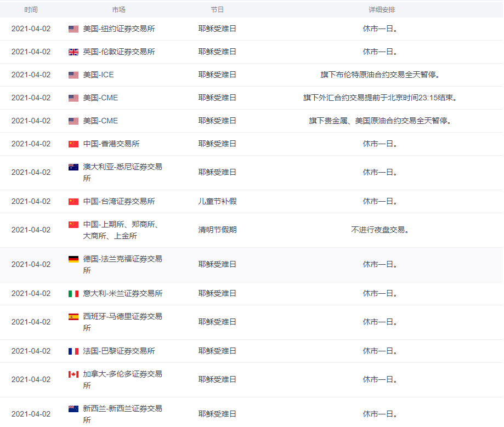Select market 中国-上期所、郑商所、大商所、上金所
This screenshot has height=427, width=504.
[121, 230]
